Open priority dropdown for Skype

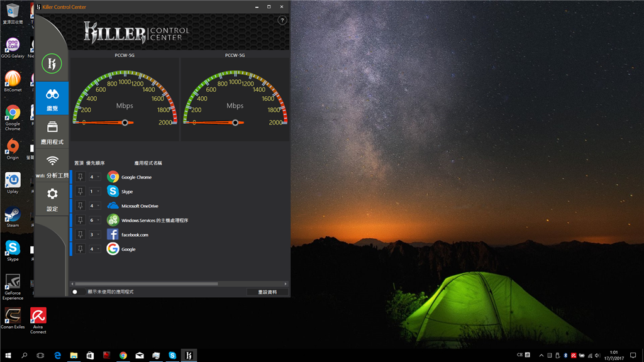[94, 191]
